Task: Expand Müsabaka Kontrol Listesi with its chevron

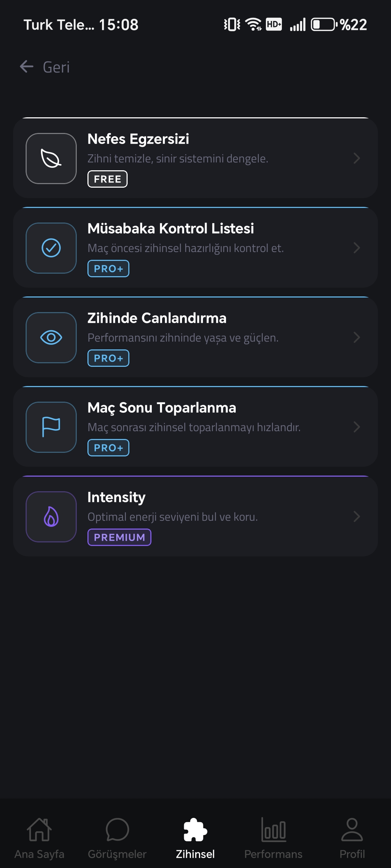Action: [x=357, y=248]
